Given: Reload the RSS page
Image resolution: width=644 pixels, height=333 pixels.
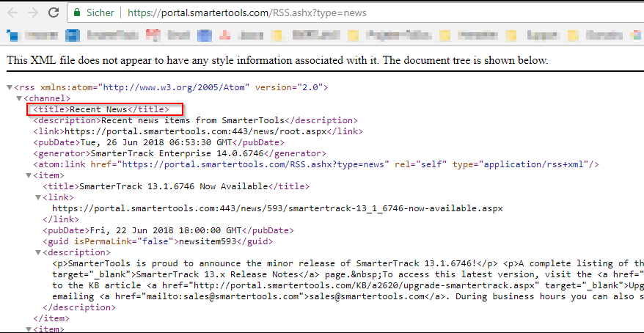Looking at the screenshot, I should 54,13.
